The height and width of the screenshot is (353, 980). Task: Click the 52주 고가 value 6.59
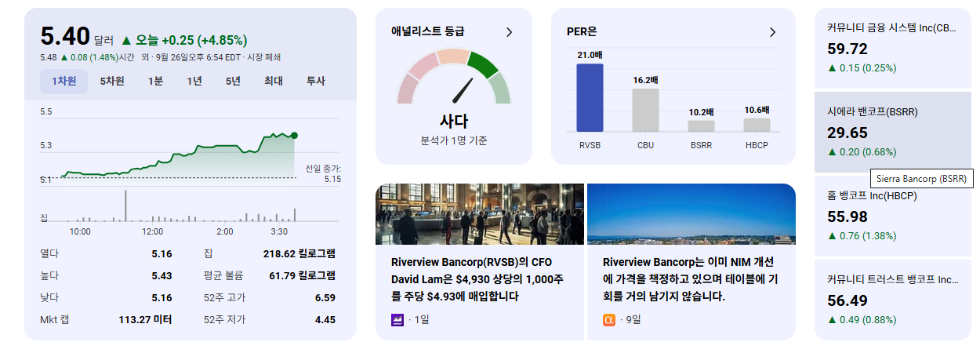(325, 297)
